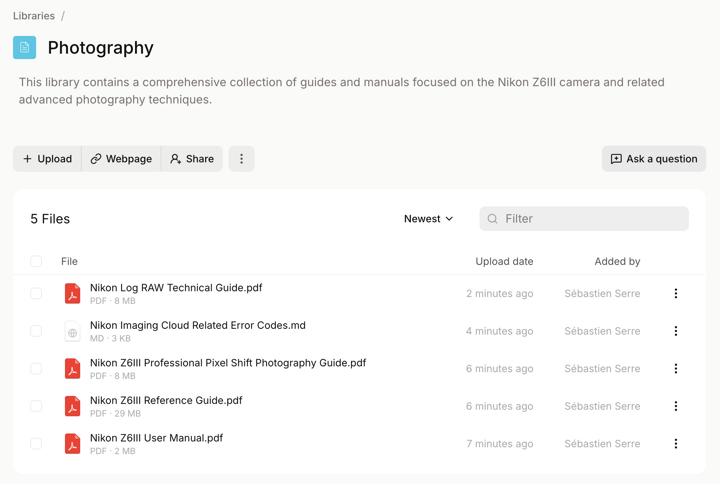Click the library description text

pos(342,91)
